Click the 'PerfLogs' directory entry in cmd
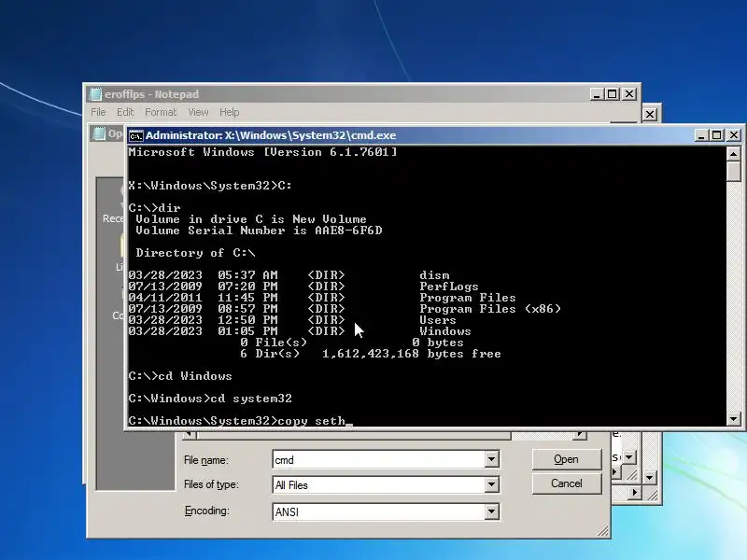Viewport: 747px width, 560px height. 448,287
